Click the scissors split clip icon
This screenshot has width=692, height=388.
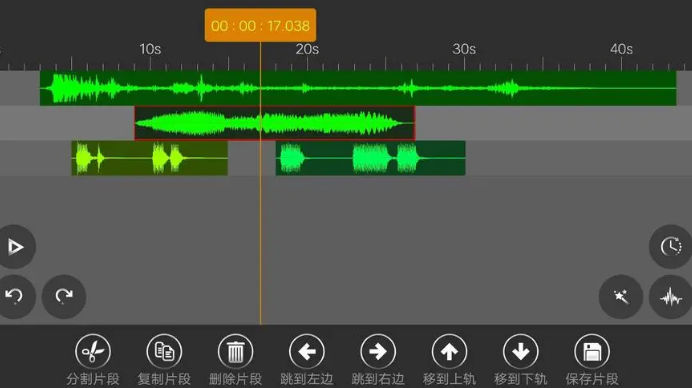click(93, 351)
